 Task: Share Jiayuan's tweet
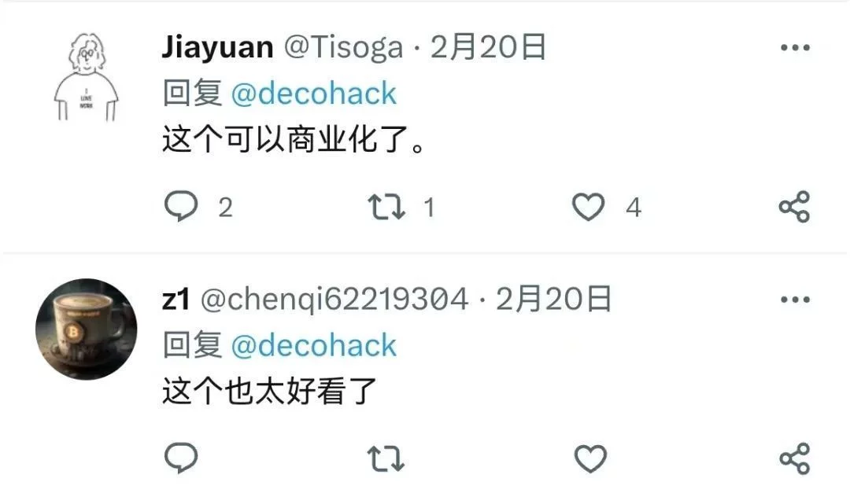coord(795,207)
